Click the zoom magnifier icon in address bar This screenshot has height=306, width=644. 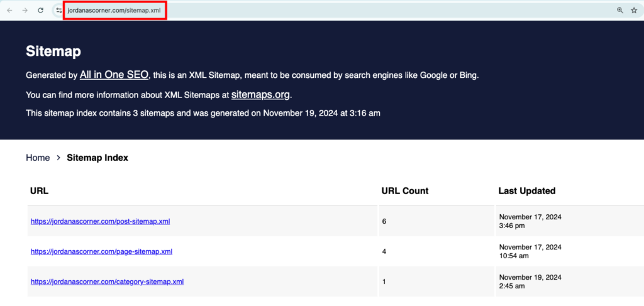click(619, 10)
